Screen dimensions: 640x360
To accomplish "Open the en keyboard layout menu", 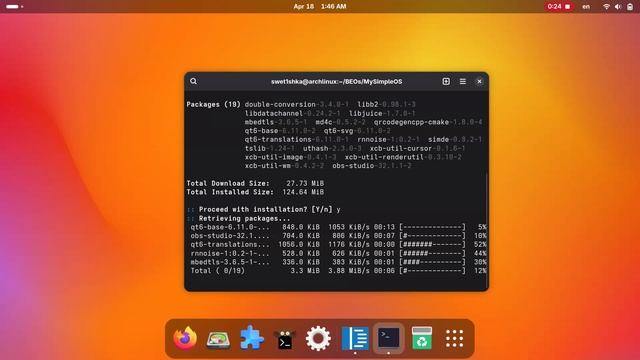I will (586, 7).
